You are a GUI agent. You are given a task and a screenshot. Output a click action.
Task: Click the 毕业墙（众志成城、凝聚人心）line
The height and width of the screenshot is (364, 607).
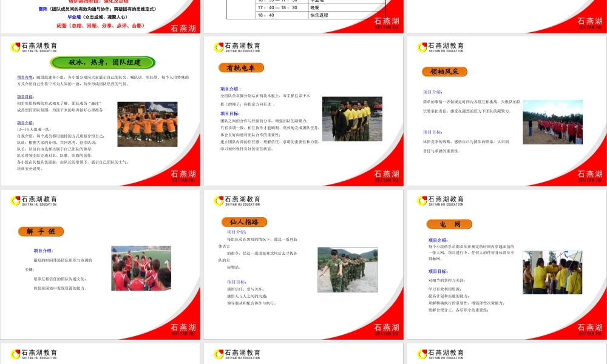[98, 17]
